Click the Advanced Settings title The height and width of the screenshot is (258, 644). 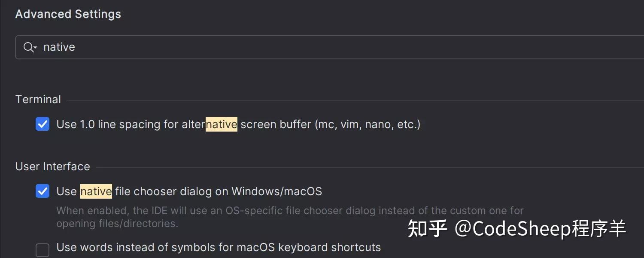coord(68,14)
